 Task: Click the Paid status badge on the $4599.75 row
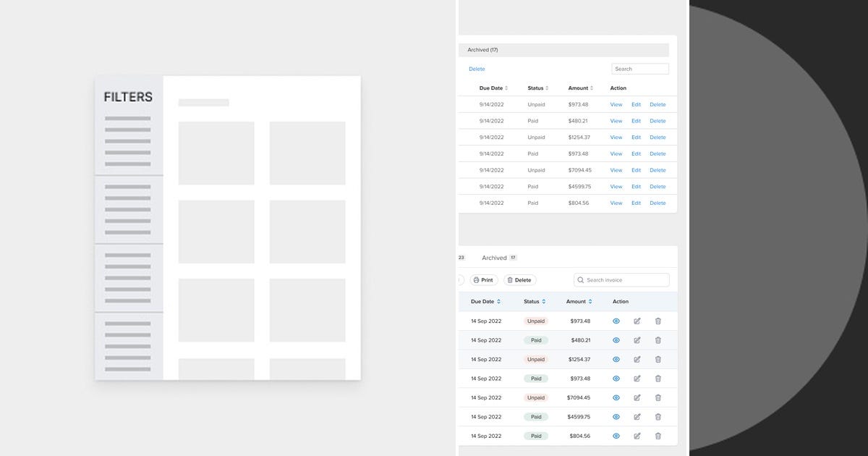coord(535,416)
